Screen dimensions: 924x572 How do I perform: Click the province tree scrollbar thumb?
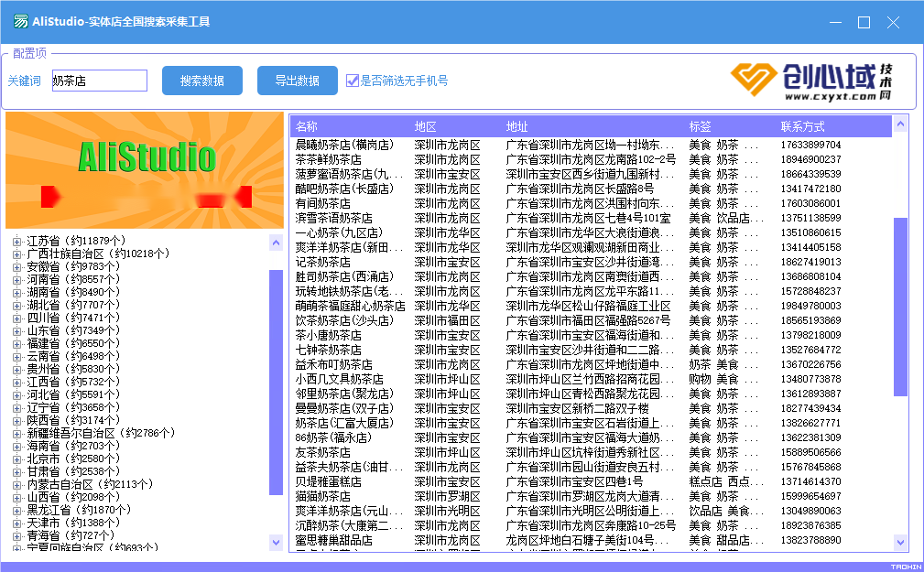tap(276, 383)
